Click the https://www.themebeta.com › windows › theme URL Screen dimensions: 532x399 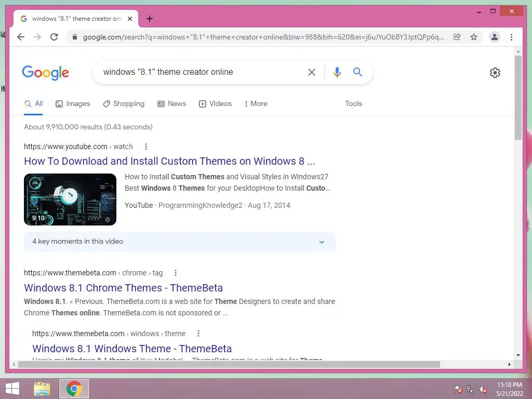tap(109, 334)
